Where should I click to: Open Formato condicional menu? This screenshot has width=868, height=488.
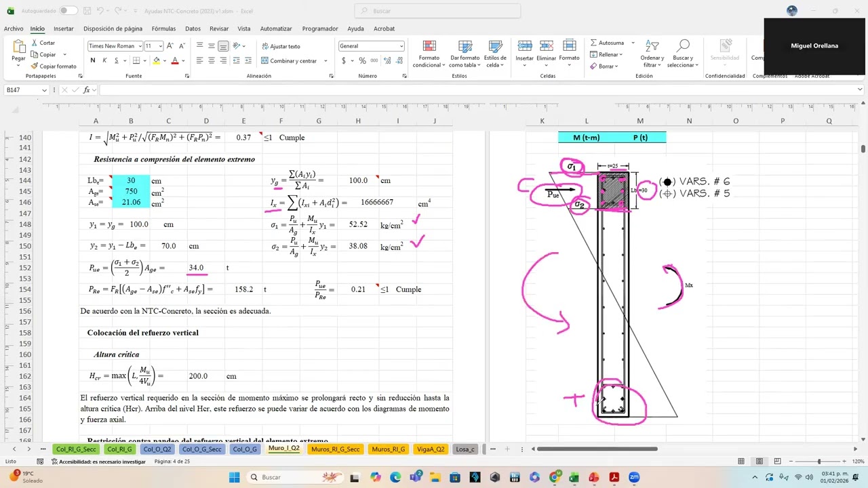coord(429,54)
